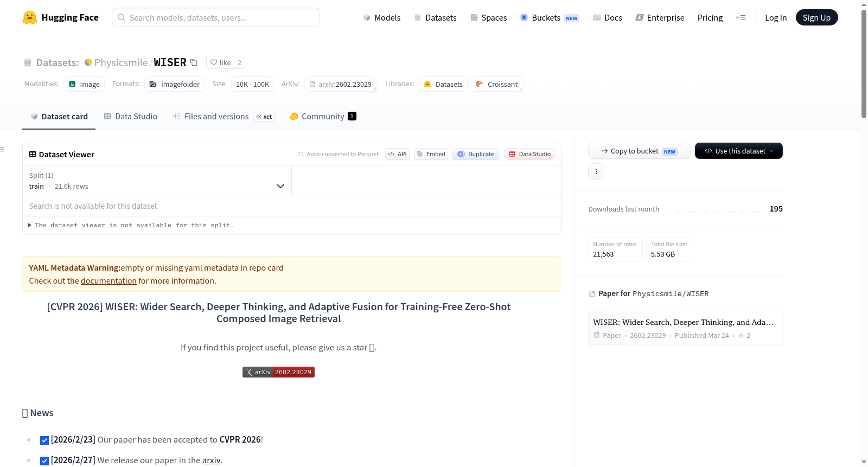Click the Datasets breadcrumb label
868x467 pixels.
coord(58,62)
